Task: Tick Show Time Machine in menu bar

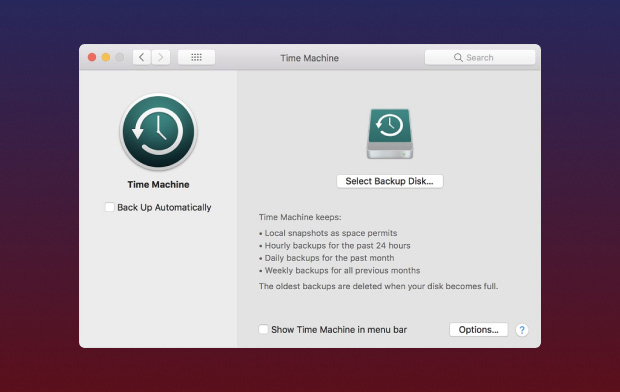Action: 263,329
